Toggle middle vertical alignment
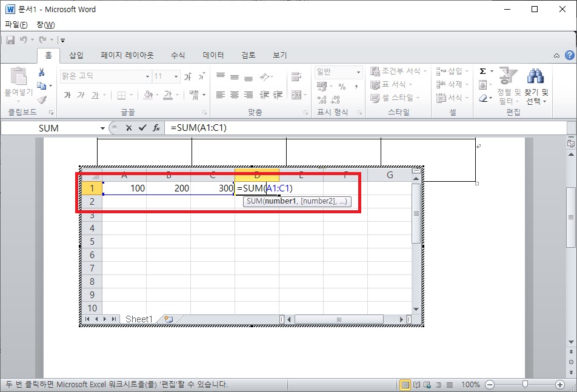Image resolution: width=577 pixels, height=392 pixels. click(x=235, y=76)
